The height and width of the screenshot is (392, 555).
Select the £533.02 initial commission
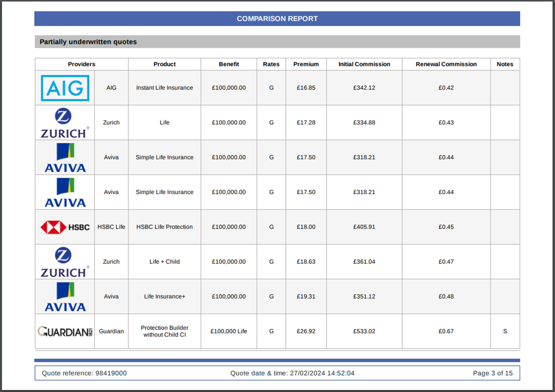coord(364,331)
